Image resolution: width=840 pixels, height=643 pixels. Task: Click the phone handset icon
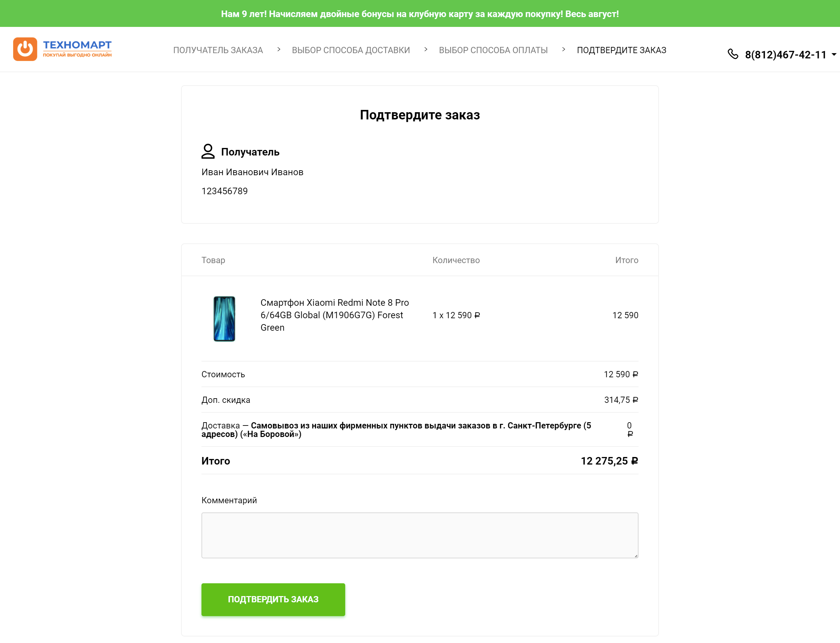[733, 54]
